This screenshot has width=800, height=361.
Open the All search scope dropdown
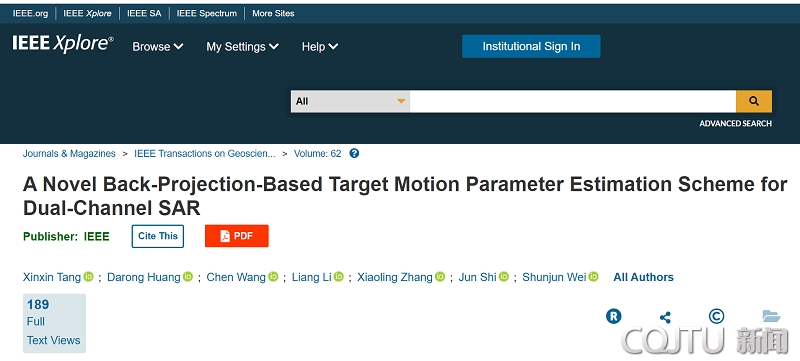pyautogui.click(x=350, y=101)
